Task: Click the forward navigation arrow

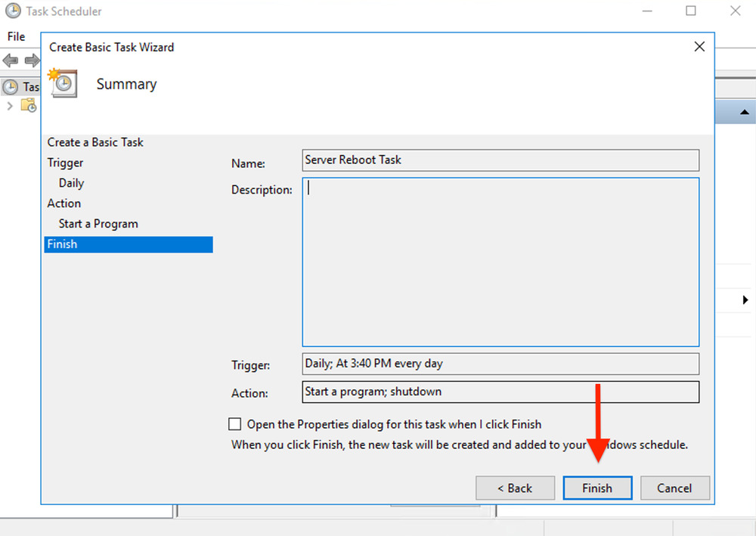Action: [30, 62]
